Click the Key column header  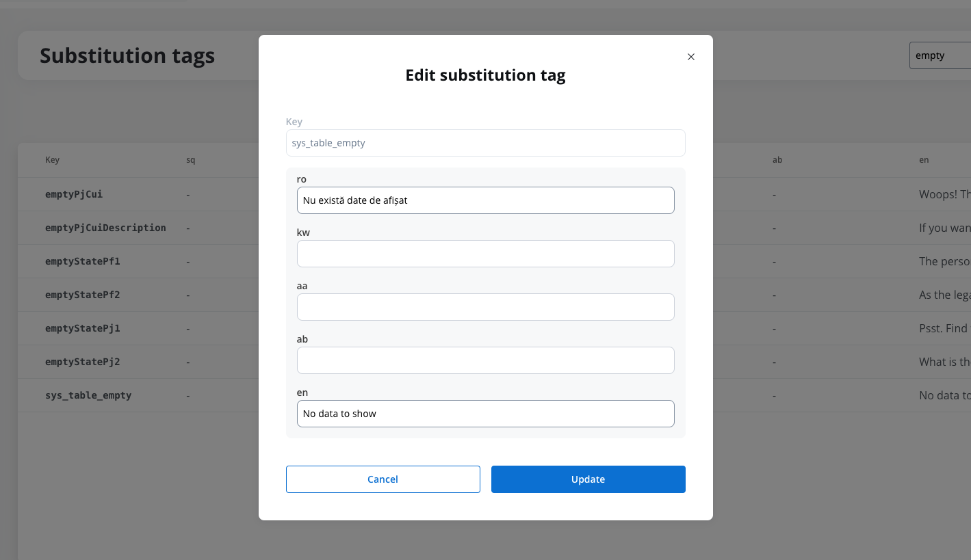pyautogui.click(x=52, y=160)
